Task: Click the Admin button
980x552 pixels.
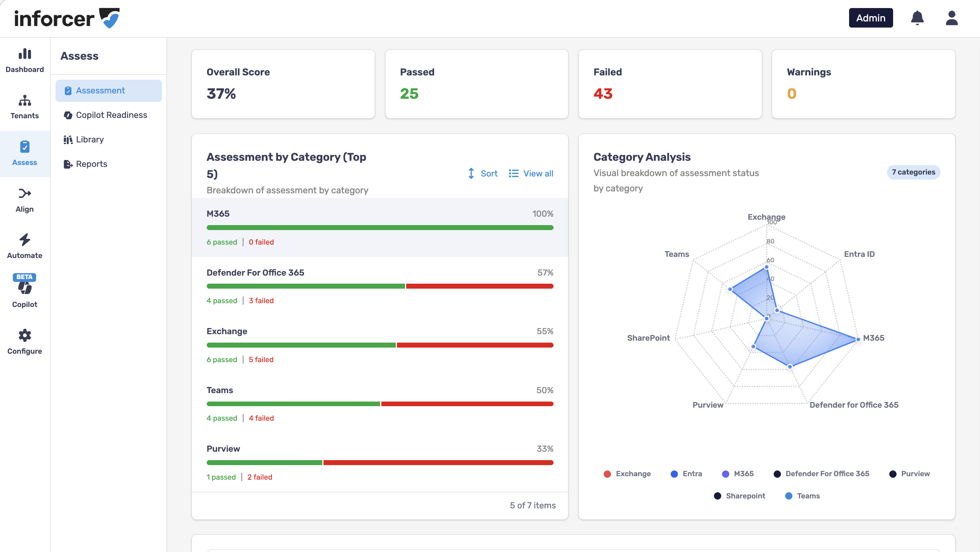Action: coord(871,18)
